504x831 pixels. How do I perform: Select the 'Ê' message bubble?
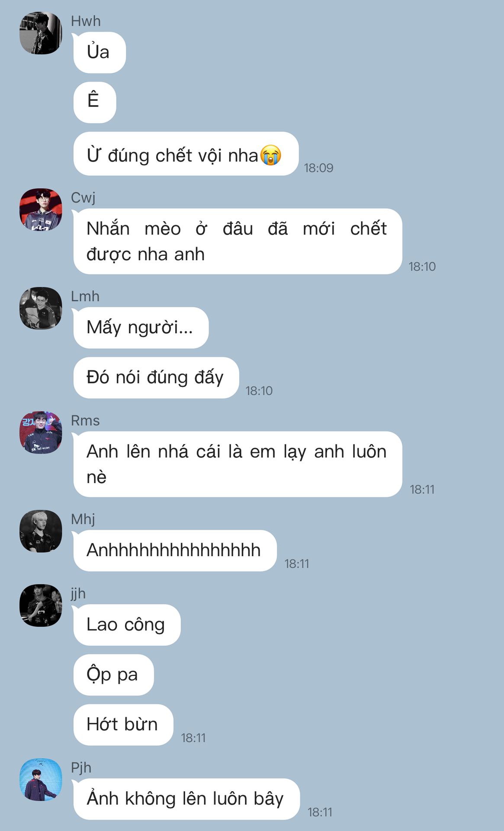coord(95,102)
